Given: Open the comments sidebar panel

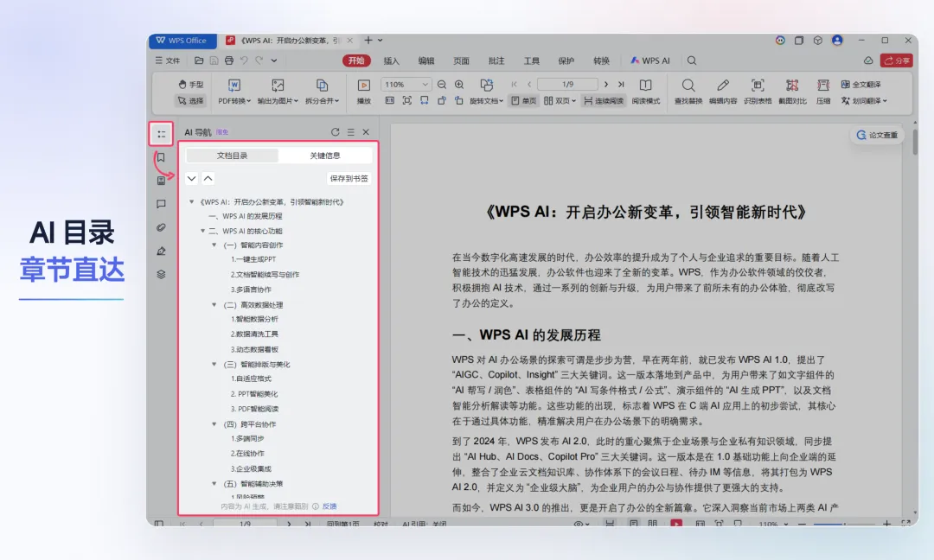Looking at the screenshot, I should point(161,204).
